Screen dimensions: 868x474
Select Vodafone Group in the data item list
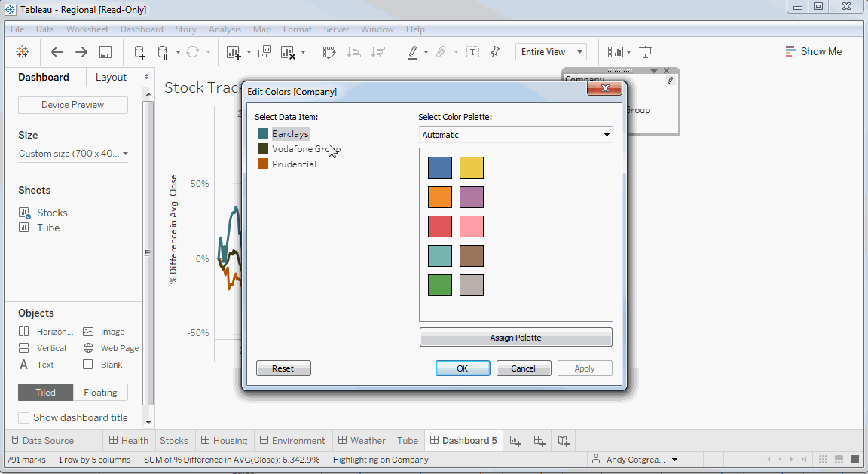298,148
